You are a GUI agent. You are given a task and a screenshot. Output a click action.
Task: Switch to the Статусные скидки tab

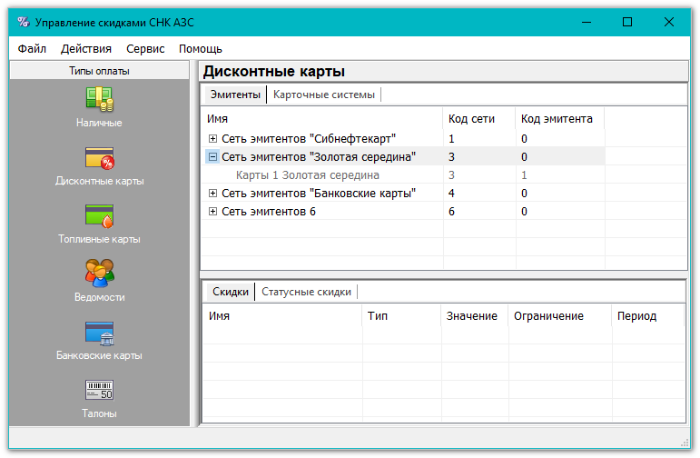[x=306, y=292]
